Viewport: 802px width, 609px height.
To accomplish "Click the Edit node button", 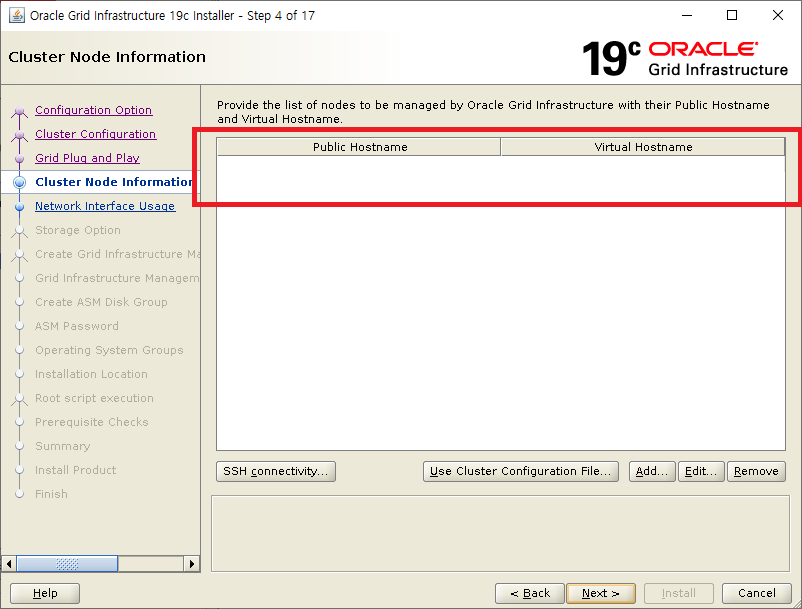I will coord(701,471).
